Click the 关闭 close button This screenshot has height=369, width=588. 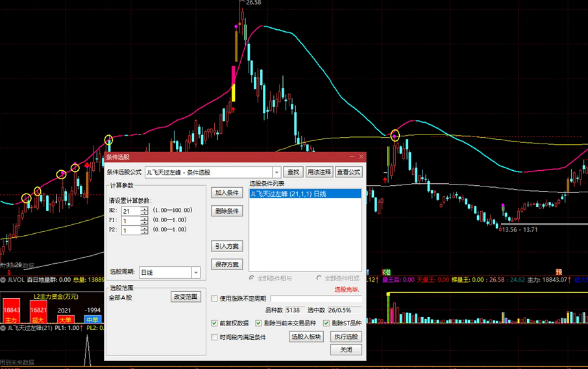click(346, 350)
